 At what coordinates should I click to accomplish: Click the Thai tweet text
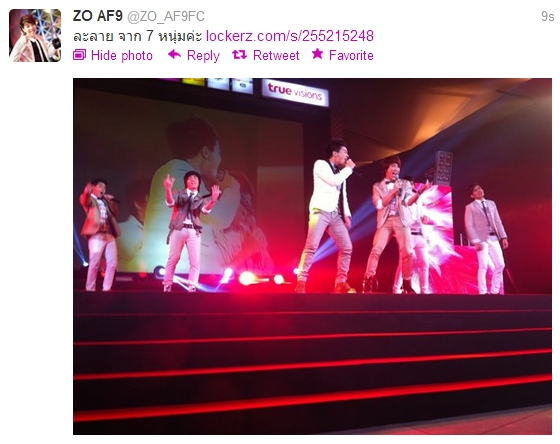coord(138,36)
